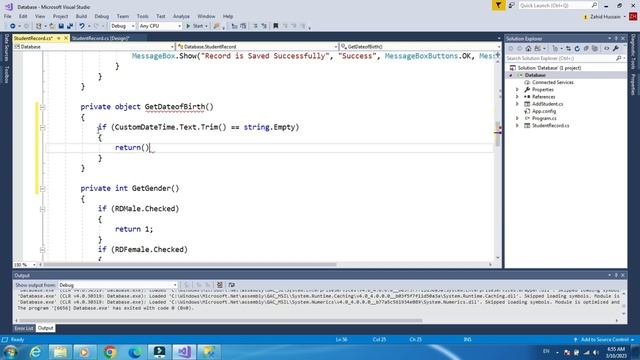The width and height of the screenshot is (640, 360).
Task: Click the Collapse All icon in Solution Explorer
Action: (x=586, y=49)
